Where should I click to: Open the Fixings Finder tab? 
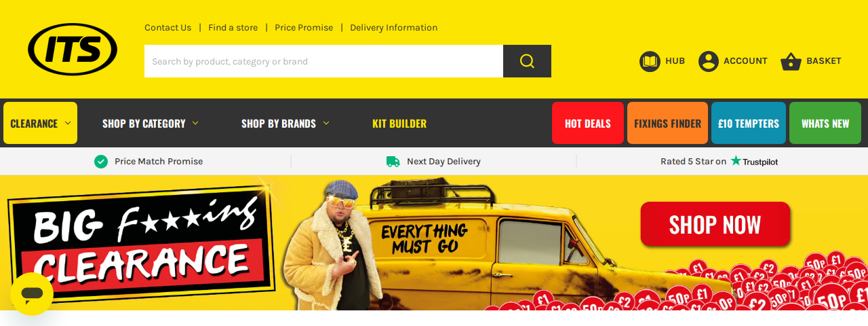point(667,123)
